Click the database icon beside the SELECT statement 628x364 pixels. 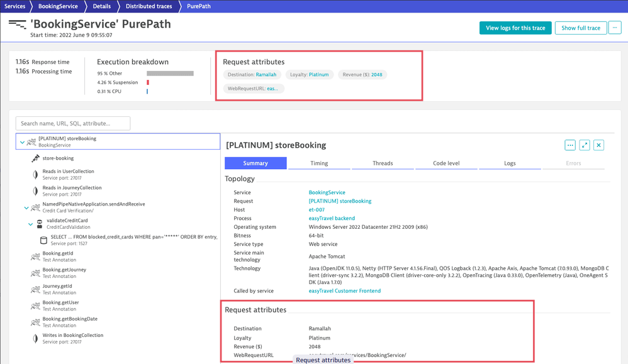(x=43, y=240)
